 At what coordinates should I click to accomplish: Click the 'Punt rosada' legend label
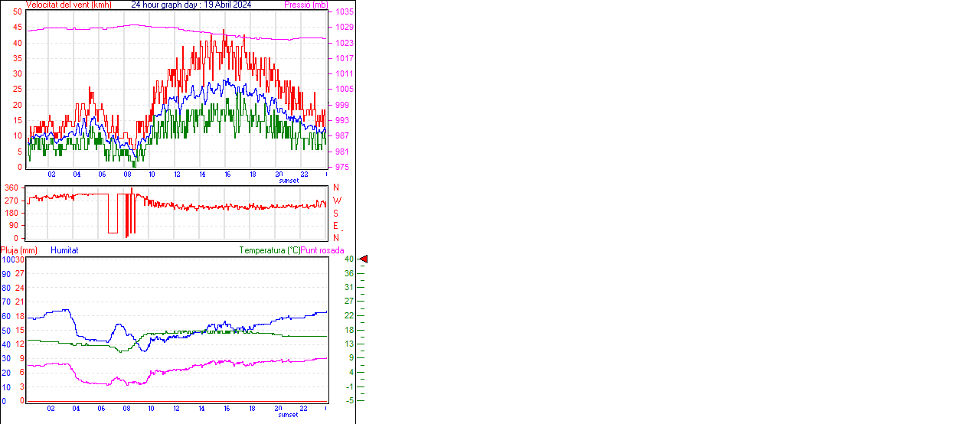tap(322, 250)
